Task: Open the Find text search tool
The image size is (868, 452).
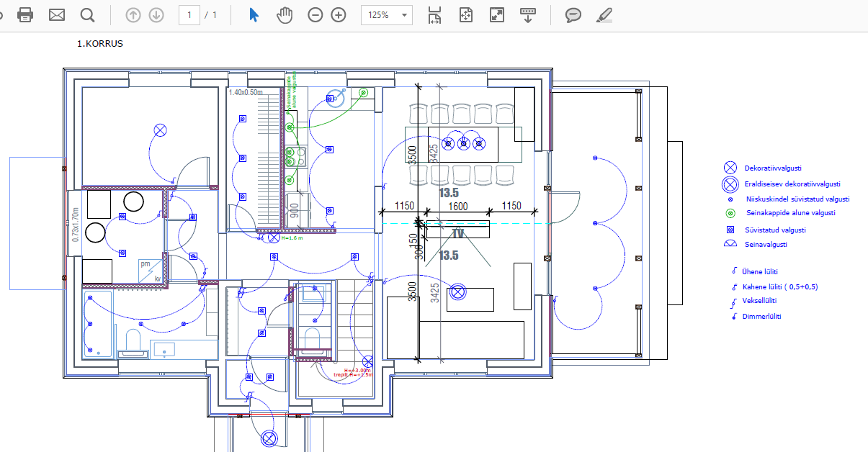Action: pyautogui.click(x=87, y=15)
